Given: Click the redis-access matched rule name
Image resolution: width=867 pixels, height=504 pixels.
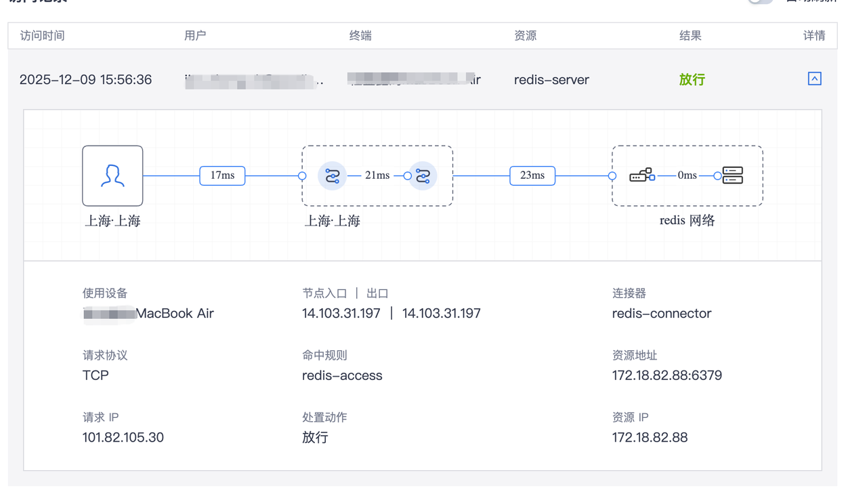Looking at the screenshot, I should 342,375.
